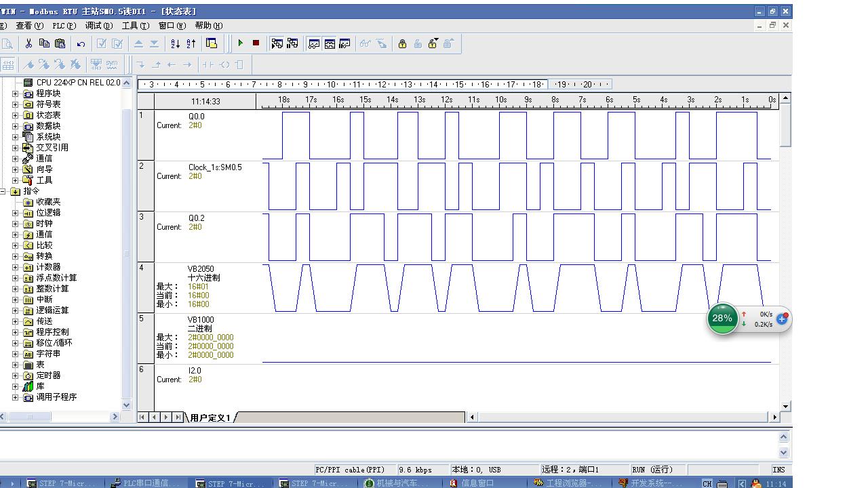The image size is (868, 488).
Task: Click the first-tab navigation arrow
Action: click(143, 417)
